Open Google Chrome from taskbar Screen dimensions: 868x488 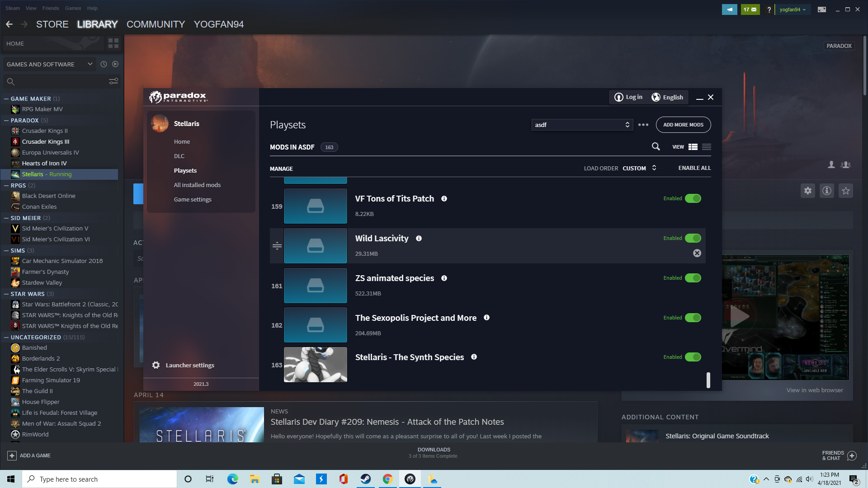point(388,479)
